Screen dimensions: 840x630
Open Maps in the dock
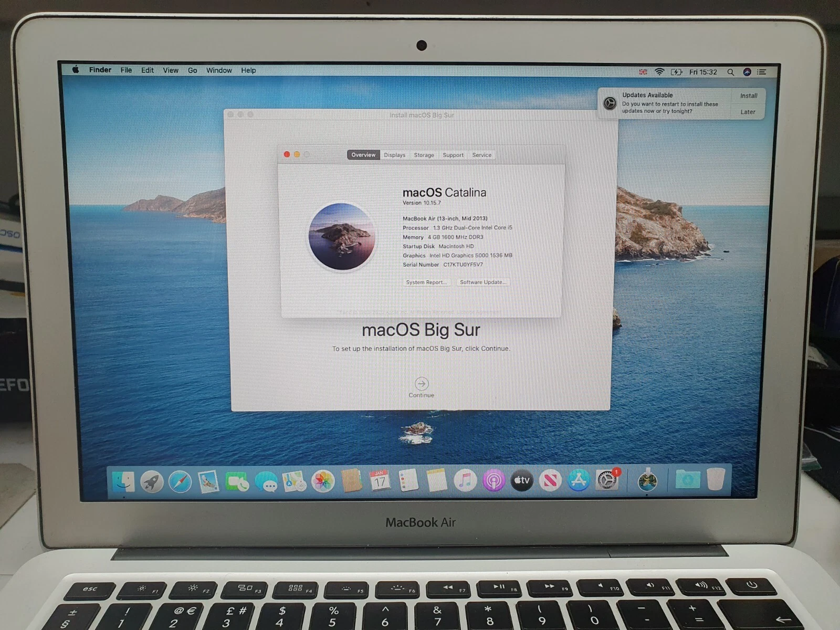click(295, 481)
